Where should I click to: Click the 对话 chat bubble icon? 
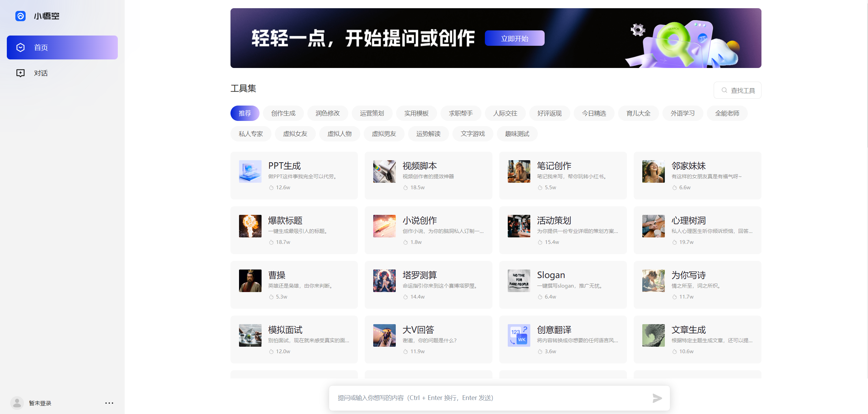[x=20, y=73]
